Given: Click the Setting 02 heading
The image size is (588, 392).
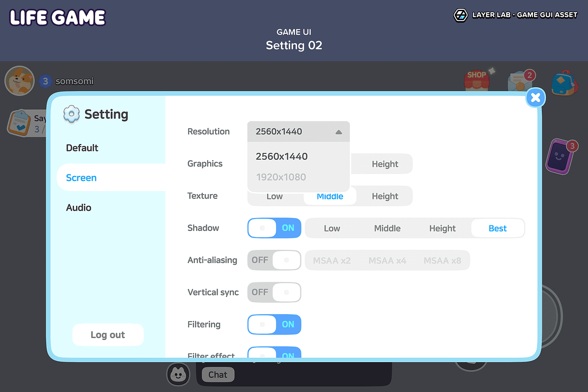Looking at the screenshot, I should 294,46.
